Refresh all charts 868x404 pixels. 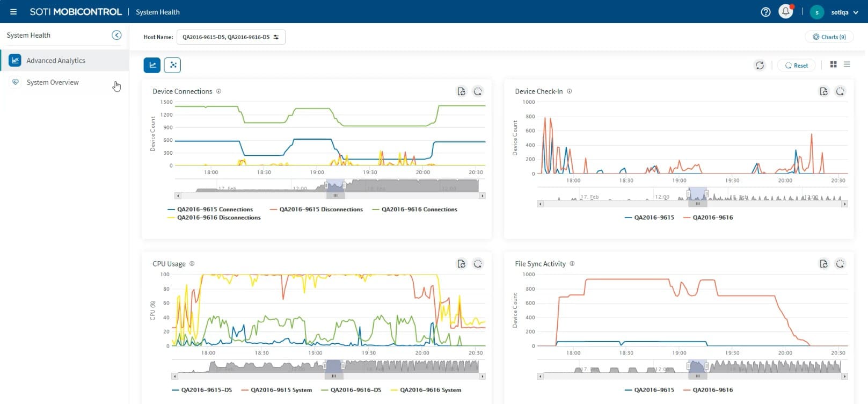coord(760,65)
